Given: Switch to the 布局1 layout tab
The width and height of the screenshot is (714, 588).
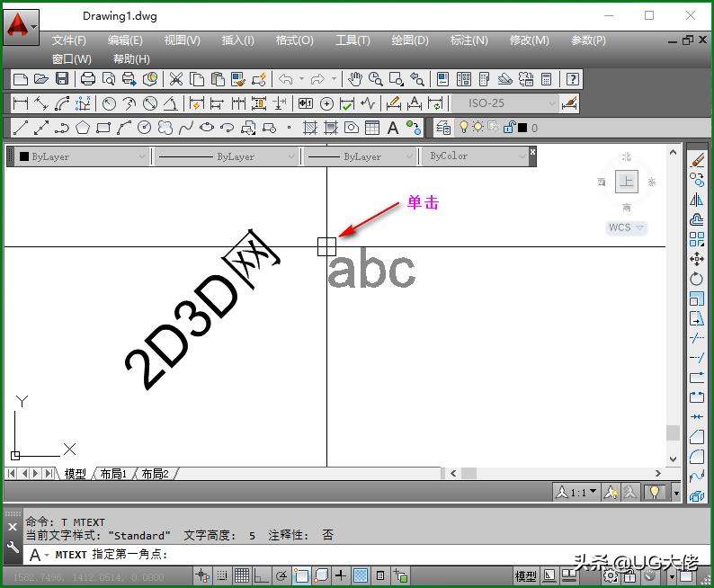Looking at the screenshot, I should pos(113,474).
